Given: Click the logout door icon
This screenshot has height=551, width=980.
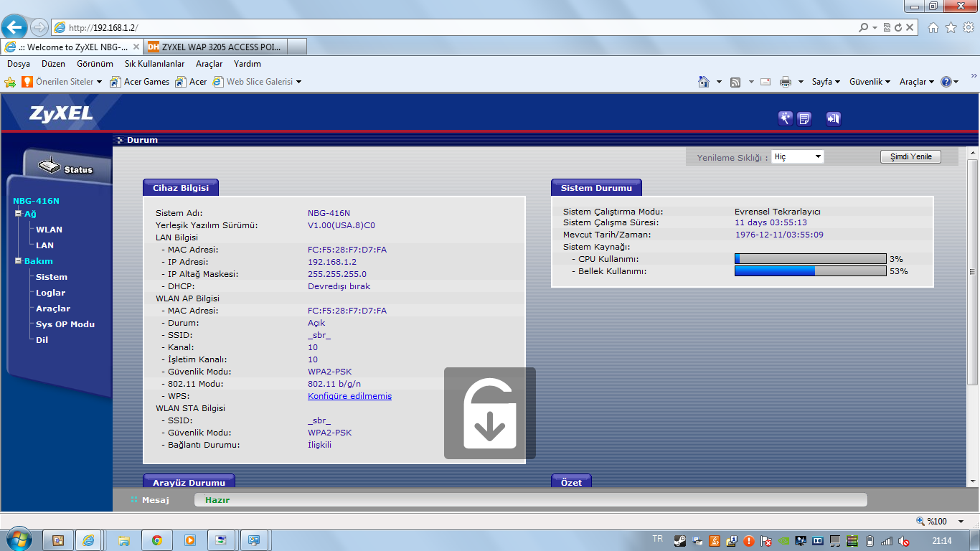Looking at the screenshot, I should pyautogui.click(x=833, y=118).
